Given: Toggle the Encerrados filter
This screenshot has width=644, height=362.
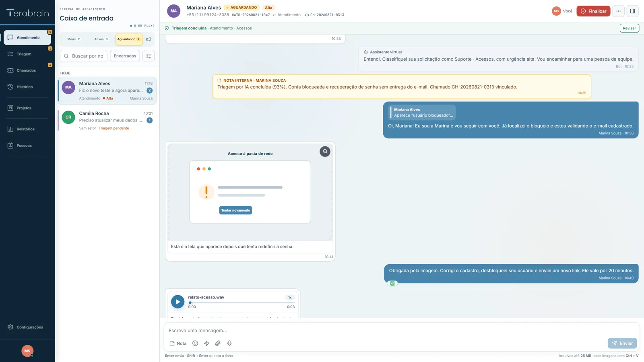Looking at the screenshot, I should 125,56.
